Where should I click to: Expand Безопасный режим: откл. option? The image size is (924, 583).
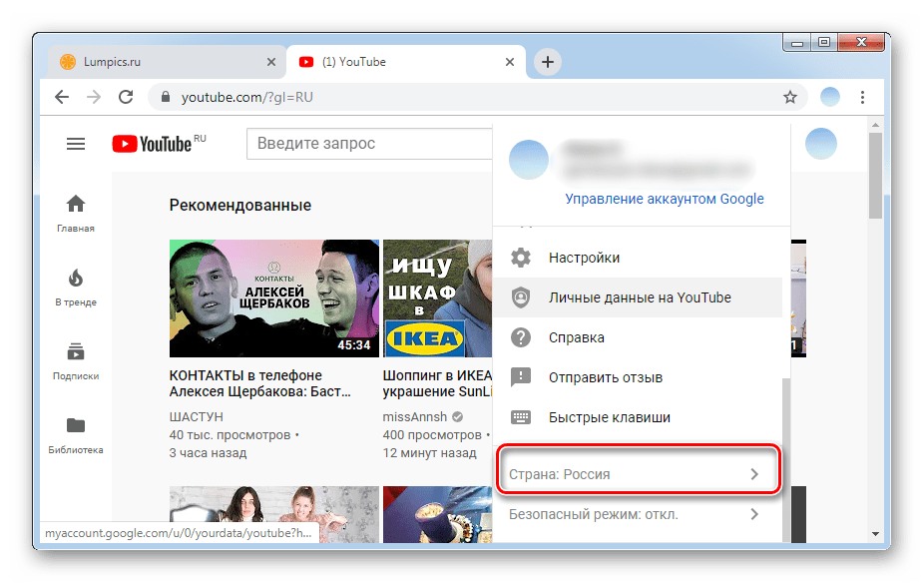(638, 515)
